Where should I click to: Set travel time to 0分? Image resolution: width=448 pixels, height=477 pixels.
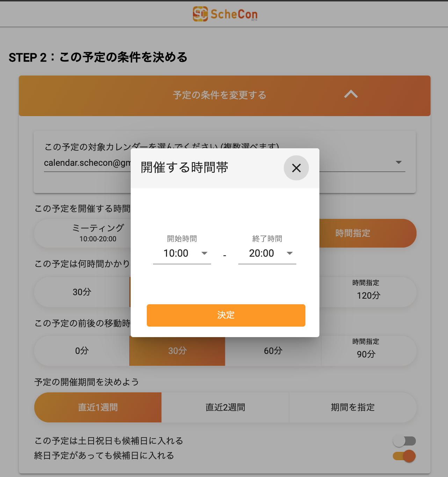(x=82, y=351)
